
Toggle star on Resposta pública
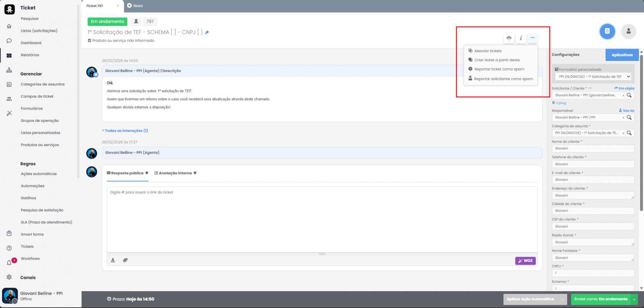[147, 173]
